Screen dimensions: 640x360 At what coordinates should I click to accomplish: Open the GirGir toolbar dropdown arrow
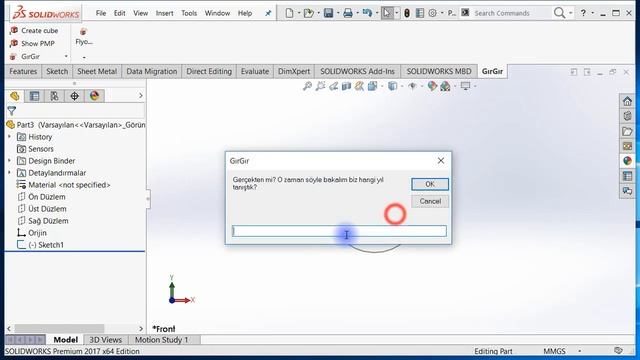pyautogui.click(x=66, y=56)
